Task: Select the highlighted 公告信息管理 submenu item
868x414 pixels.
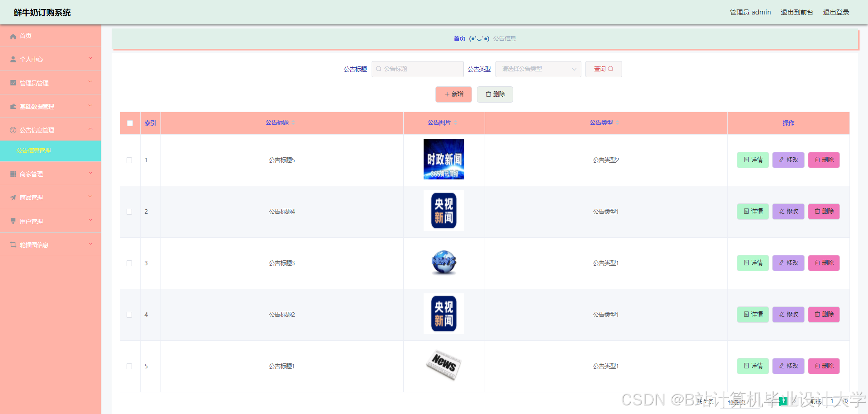Action: click(50, 151)
